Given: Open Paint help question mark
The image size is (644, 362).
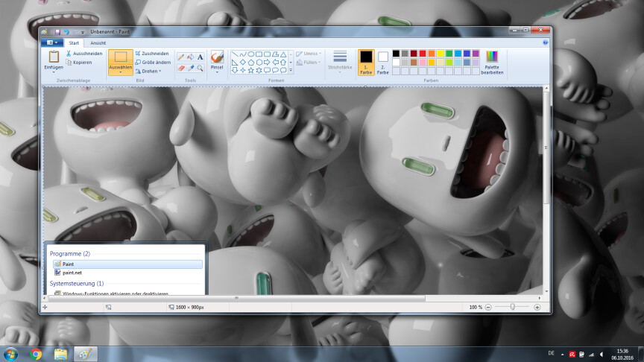Looking at the screenshot, I should [x=546, y=42].
